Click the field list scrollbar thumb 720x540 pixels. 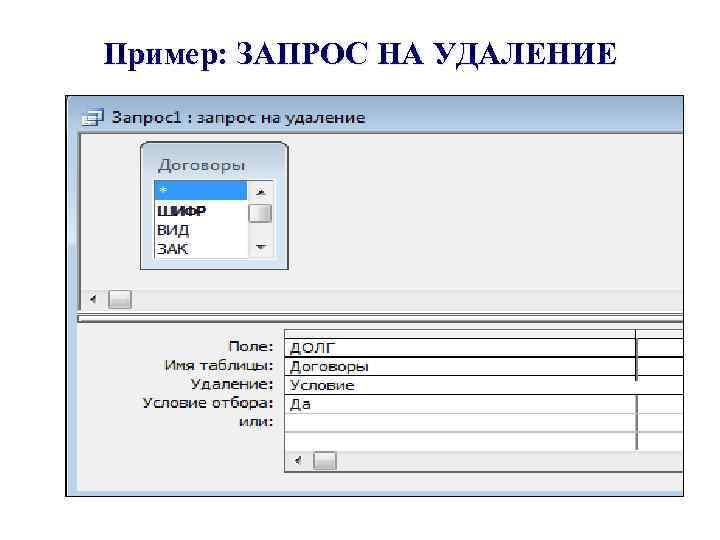[x=260, y=214]
